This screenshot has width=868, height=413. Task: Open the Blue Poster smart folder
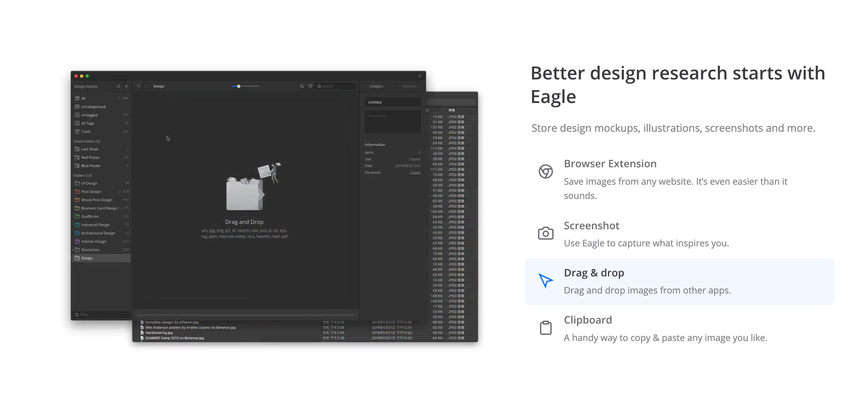(x=101, y=166)
